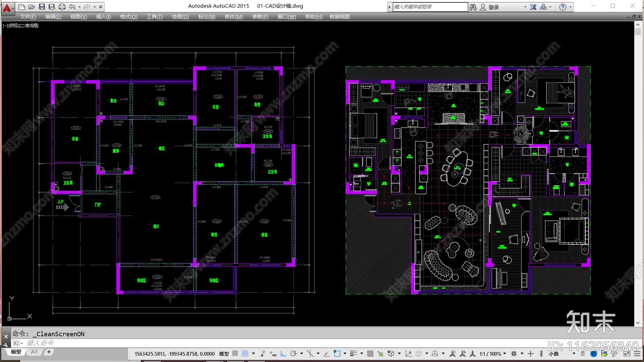Click the user sign-in person icon
Screen dimensions: 644x362
click(483, 7)
